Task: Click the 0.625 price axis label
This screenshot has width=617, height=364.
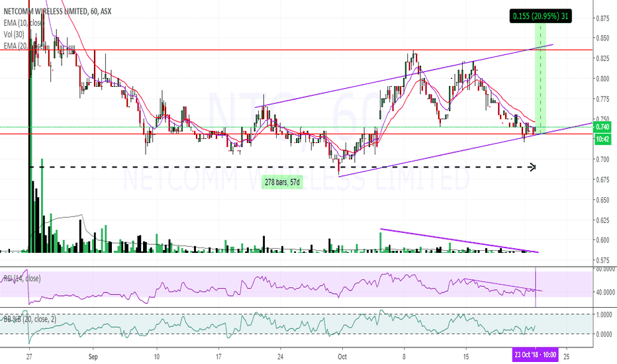Action: [603, 220]
